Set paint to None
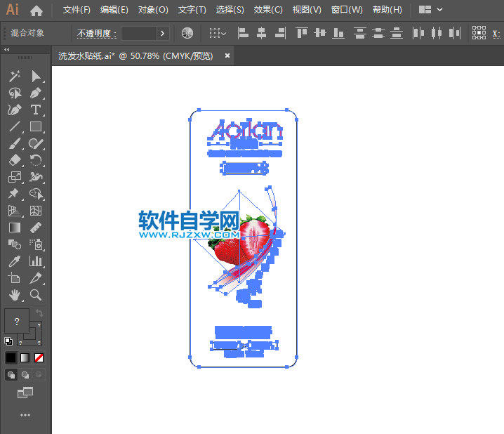The image size is (504, 434). (x=39, y=357)
